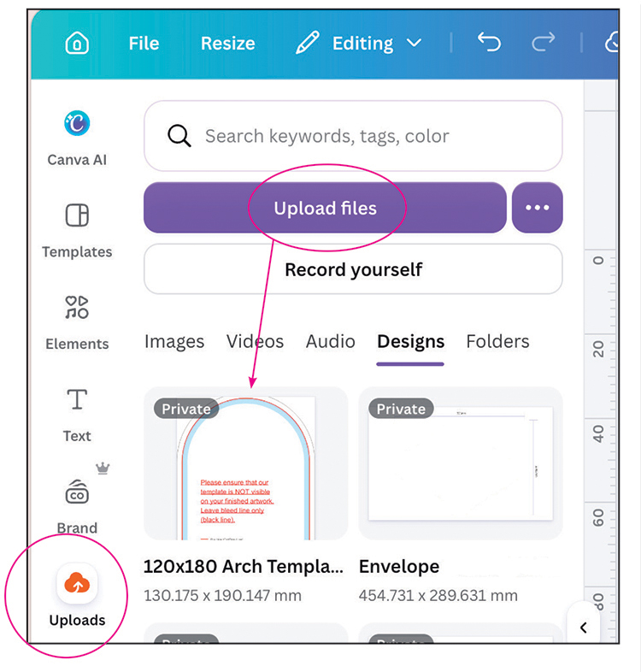
Task: Click the Private badge on Envelope
Action: coord(401,409)
